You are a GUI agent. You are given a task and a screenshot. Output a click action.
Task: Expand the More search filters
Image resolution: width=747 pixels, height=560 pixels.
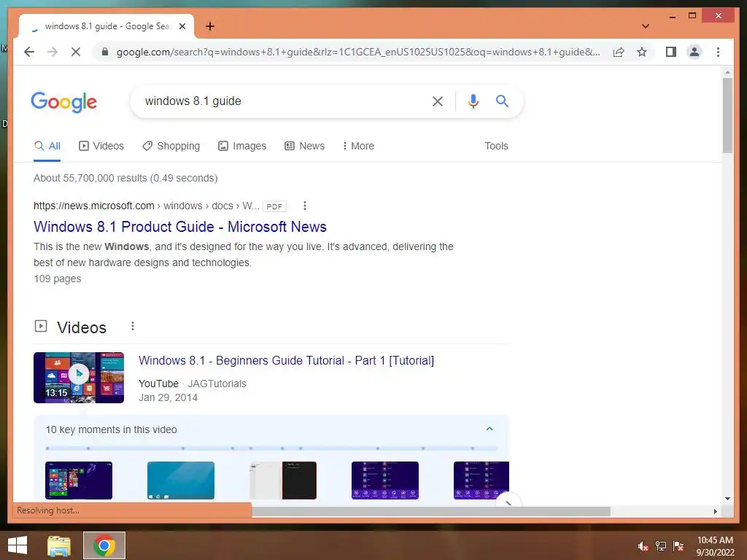(358, 146)
